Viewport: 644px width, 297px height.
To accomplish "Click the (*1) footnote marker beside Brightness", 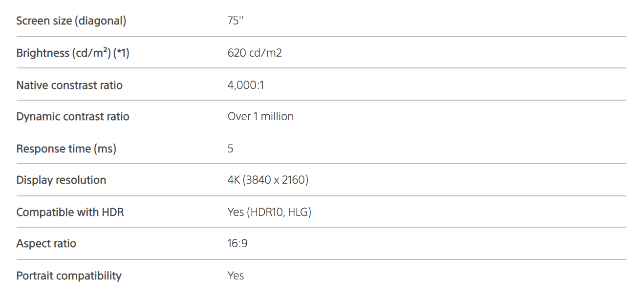I will [x=121, y=53].
